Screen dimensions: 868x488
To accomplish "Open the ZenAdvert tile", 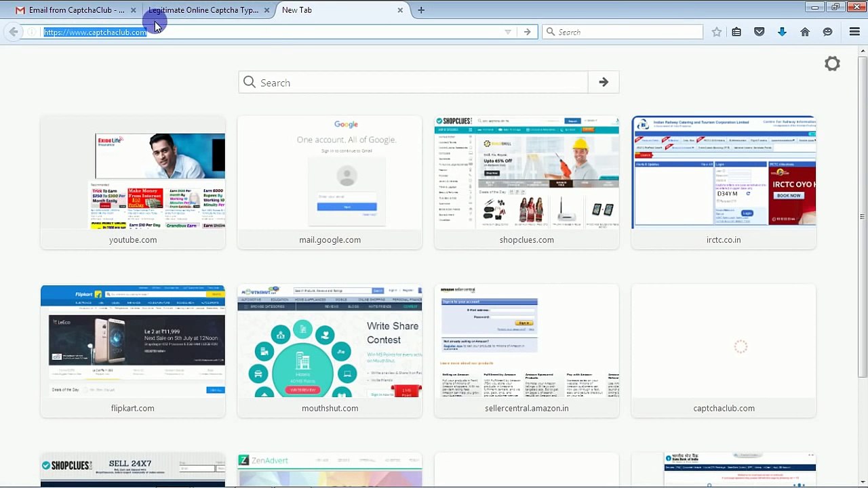I will 330,470.
